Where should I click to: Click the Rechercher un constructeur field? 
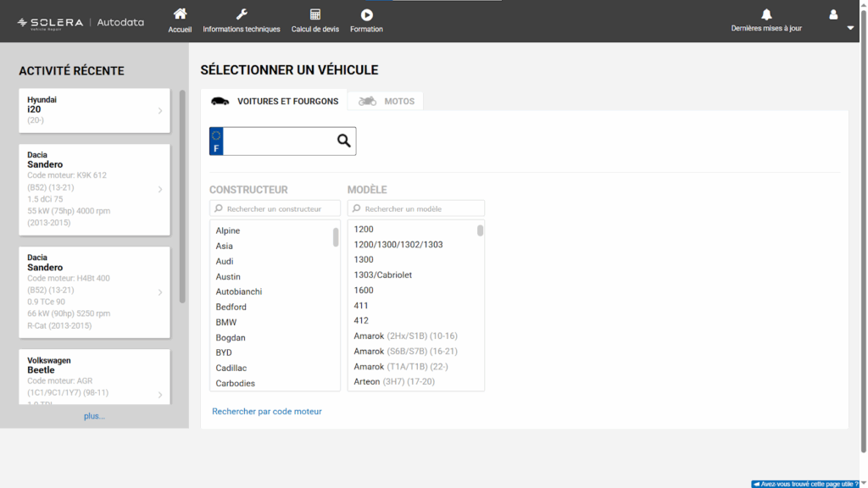click(x=275, y=208)
